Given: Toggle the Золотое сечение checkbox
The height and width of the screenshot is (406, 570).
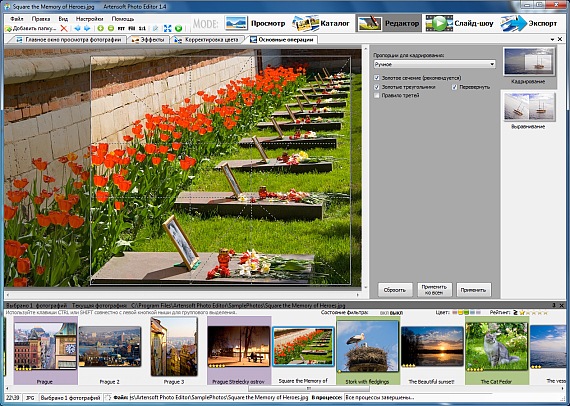Looking at the screenshot, I should 377,78.
